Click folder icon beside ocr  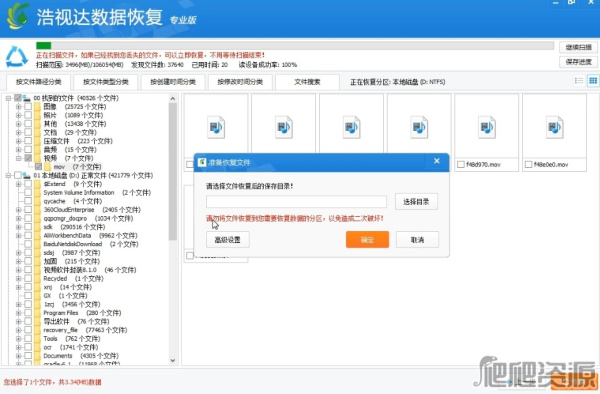(x=37, y=347)
